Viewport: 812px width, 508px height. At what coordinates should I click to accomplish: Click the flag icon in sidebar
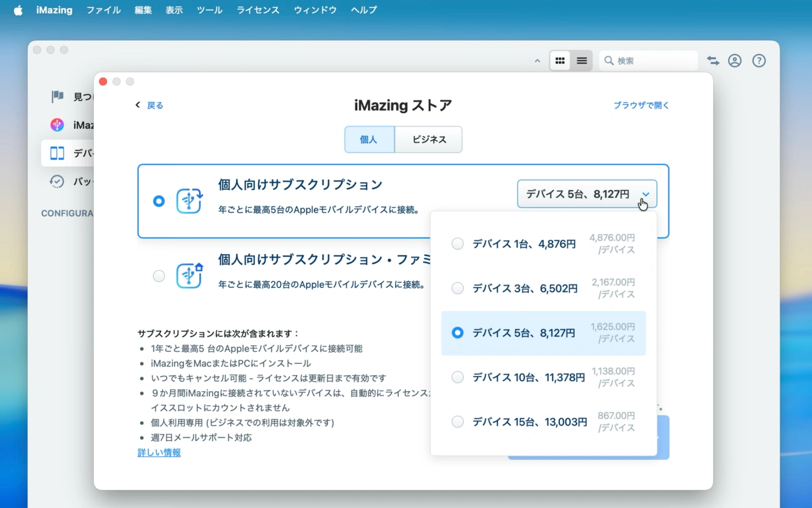tap(57, 97)
